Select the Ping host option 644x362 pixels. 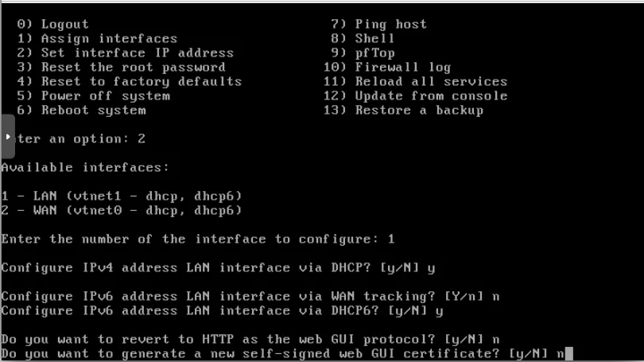(x=390, y=25)
